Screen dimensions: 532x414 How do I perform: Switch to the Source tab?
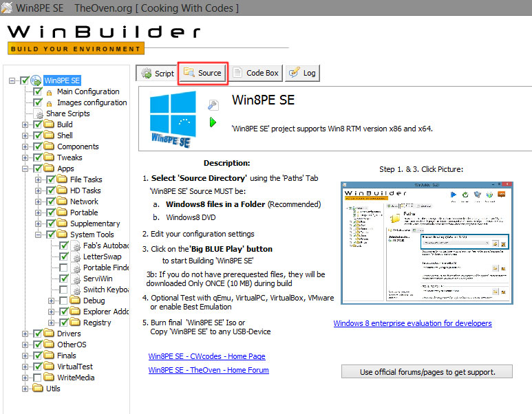202,73
